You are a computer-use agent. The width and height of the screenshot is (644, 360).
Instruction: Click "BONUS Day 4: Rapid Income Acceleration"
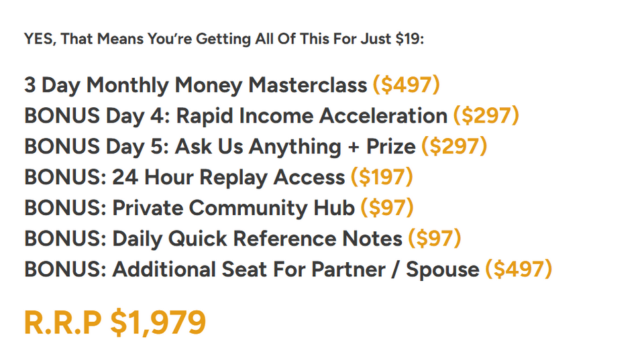[x=235, y=116]
